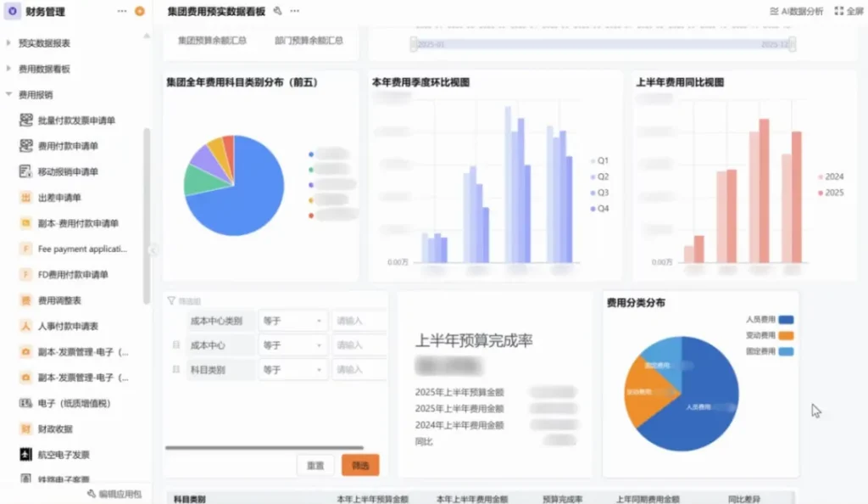
Task: Click the orange 筛选 button
Action: 360,465
